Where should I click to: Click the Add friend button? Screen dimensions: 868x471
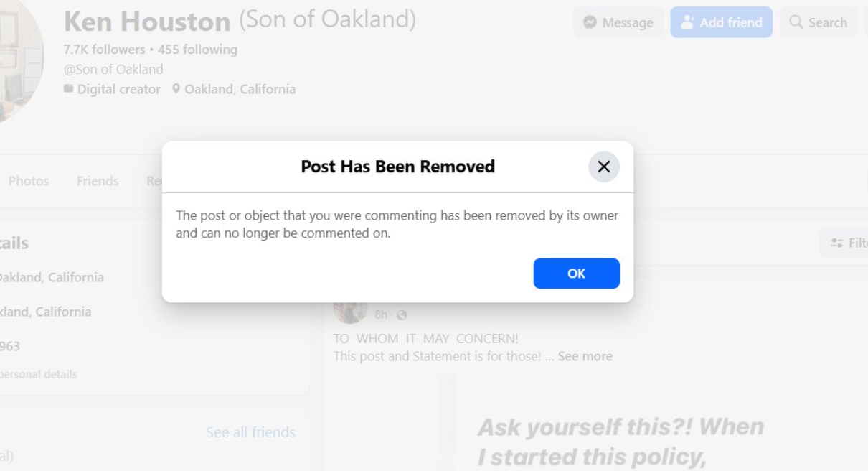click(x=721, y=22)
